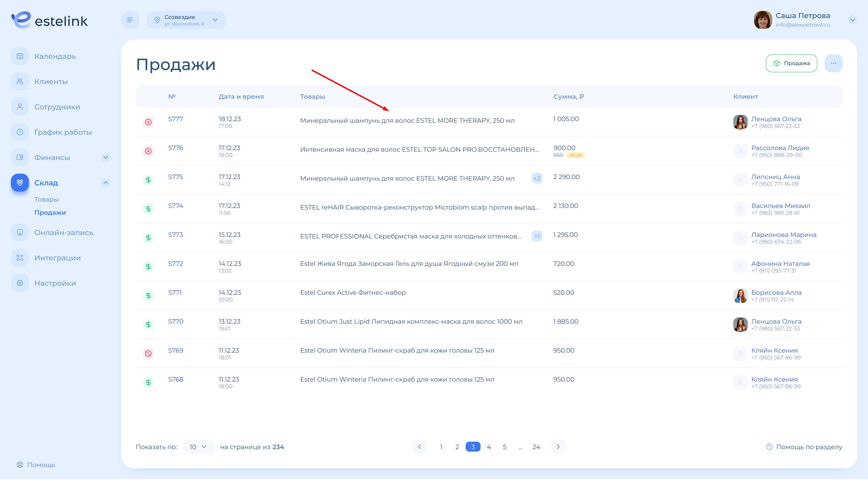Screen dimensions: 868x481
Task: Click the Помощь lifebuoy icon
Action: (20, 465)
